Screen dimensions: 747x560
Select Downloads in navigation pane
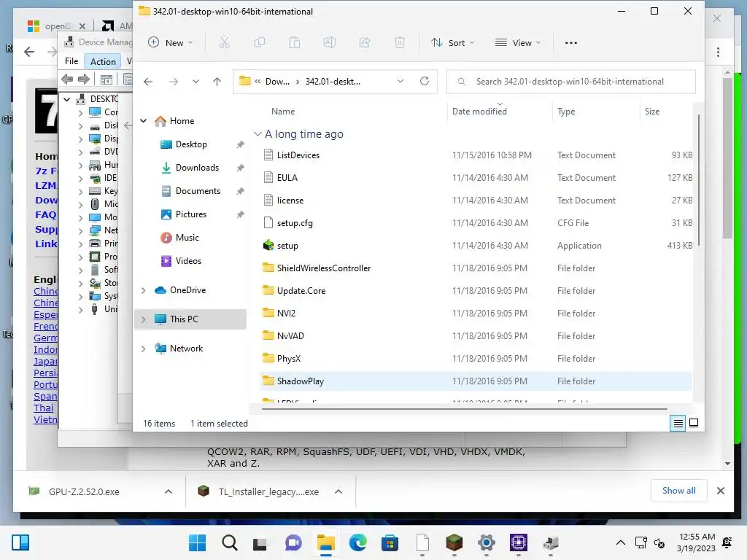pyautogui.click(x=197, y=168)
